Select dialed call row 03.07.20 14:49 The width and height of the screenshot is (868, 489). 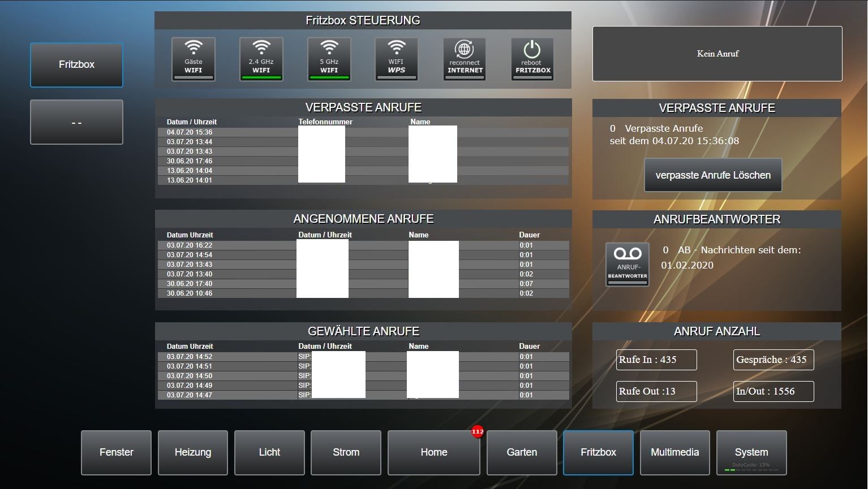pyautogui.click(x=363, y=386)
